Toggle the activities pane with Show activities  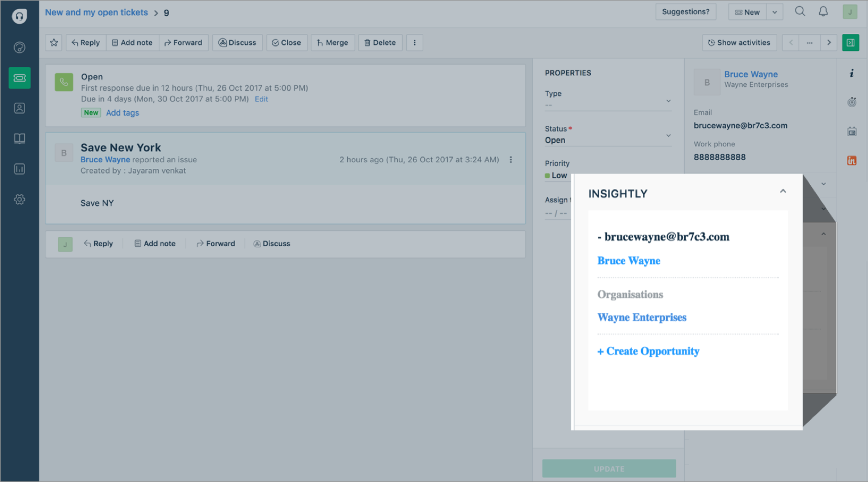[739, 42]
